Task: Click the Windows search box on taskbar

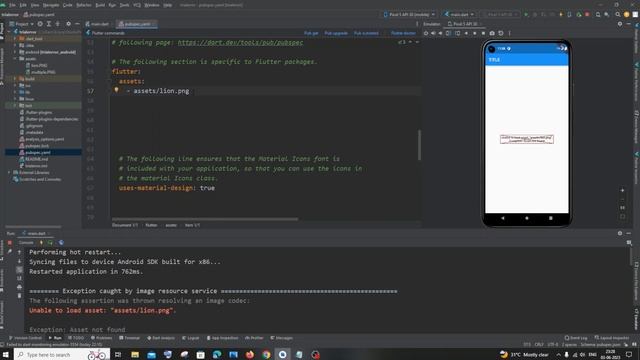Action: 62,355
